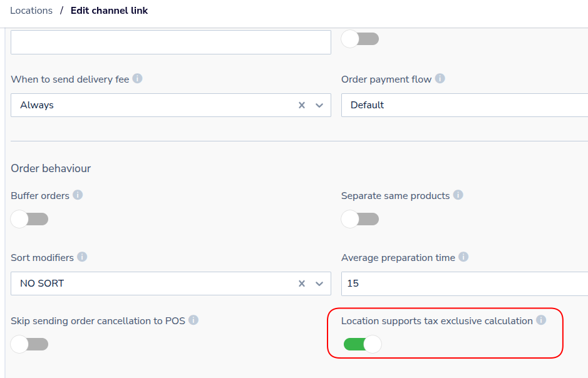Clear the NO SORT selection
Viewport: 588px width, 378px height.
coord(301,283)
